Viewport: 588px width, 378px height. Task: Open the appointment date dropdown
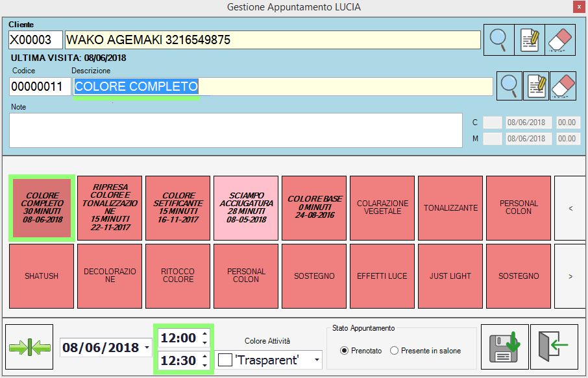pyautogui.click(x=148, y=348)
